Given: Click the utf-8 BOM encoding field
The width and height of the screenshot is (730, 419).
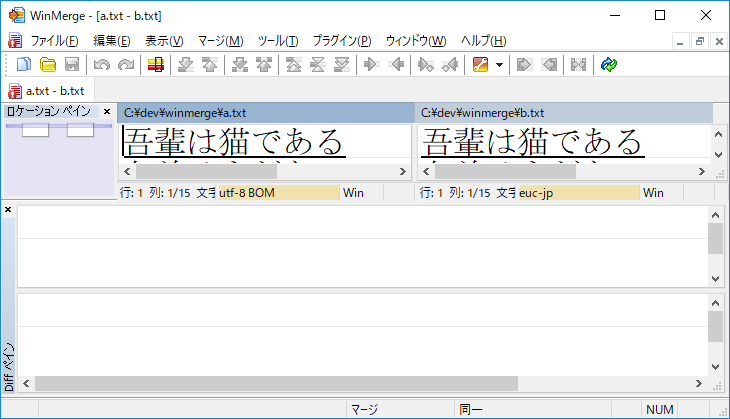Looking at the screenshot, I should coord(278,193).
